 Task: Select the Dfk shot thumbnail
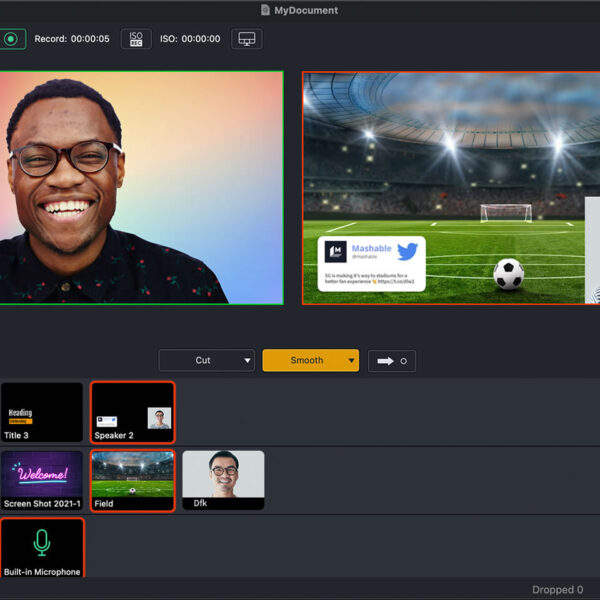[x=223, y=480]
